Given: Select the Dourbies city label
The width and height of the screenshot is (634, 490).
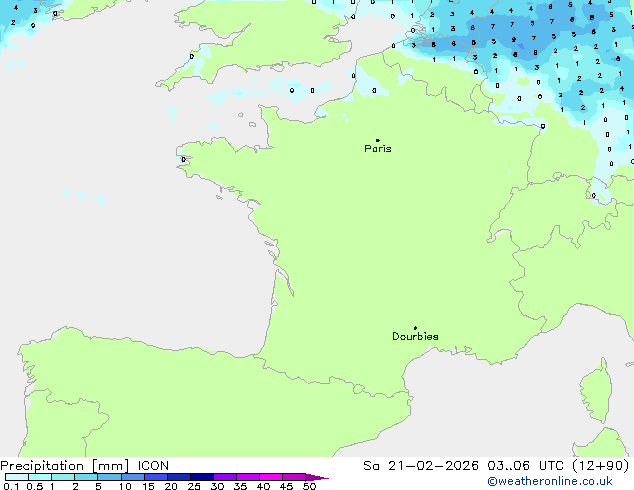Looking at the screenshot, I should click(415, 336).
